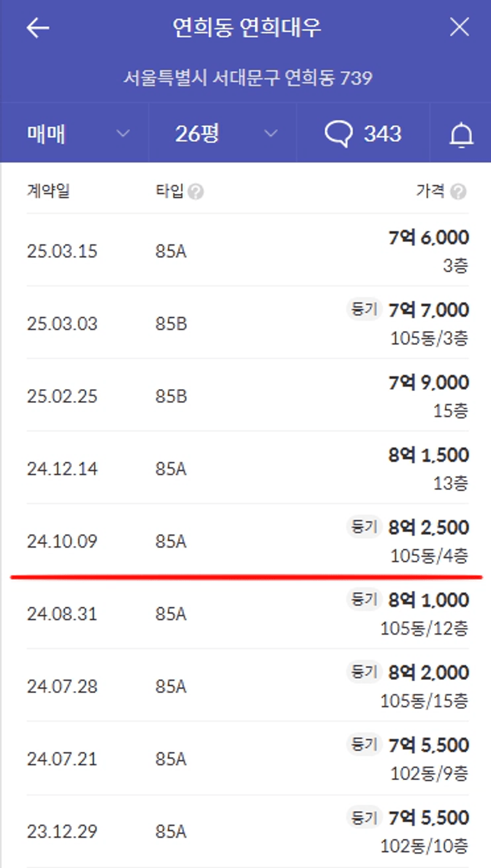Image resolution: width=491 pixels, height=868 pixels.
Task: Click help icon next to 가격
Action: 458,192
